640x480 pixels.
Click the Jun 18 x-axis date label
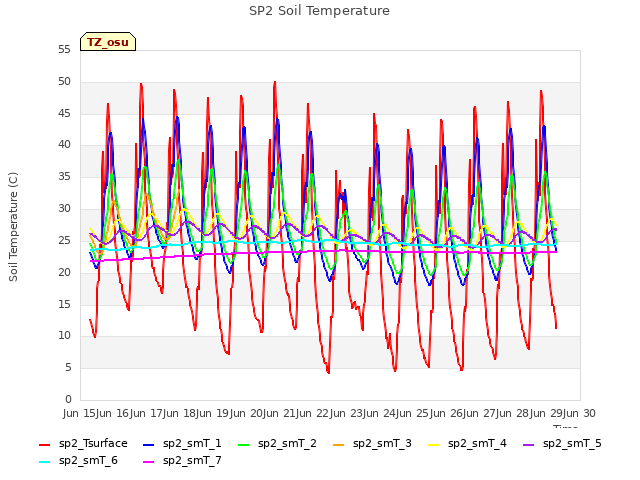(x=179, y=413)
